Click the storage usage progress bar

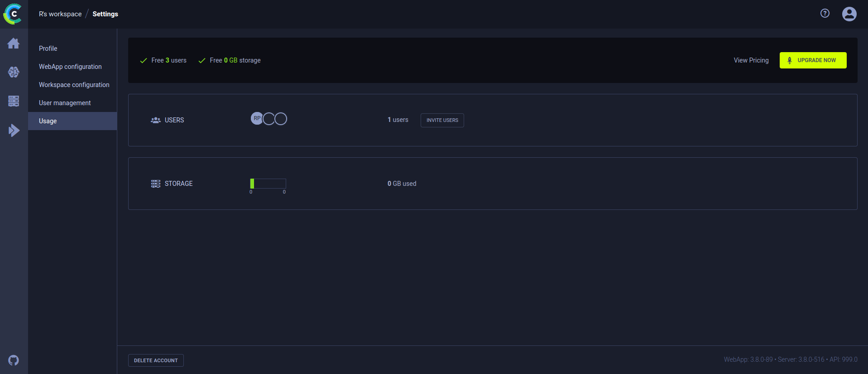click(268, 184)
